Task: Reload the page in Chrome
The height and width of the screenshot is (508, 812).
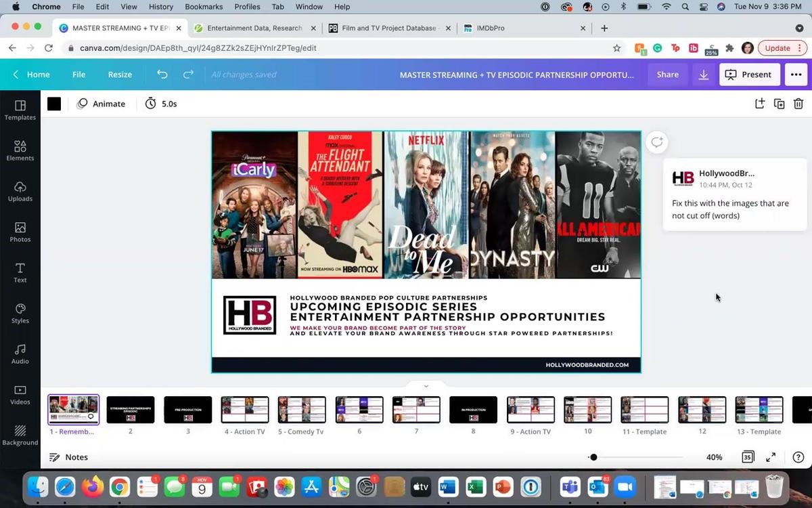Action: click(48, 48)
